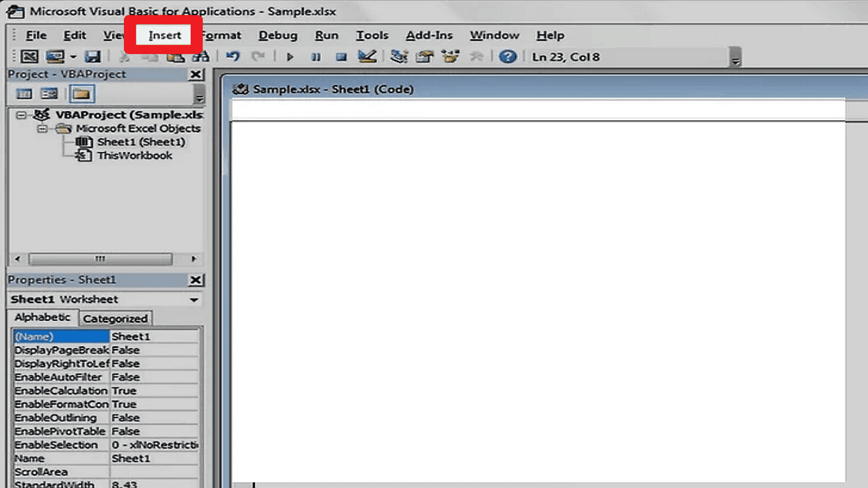868x488 pixels.
Task: Click the View Microsoft Excel toolbar icon
Action: (30, 57)
